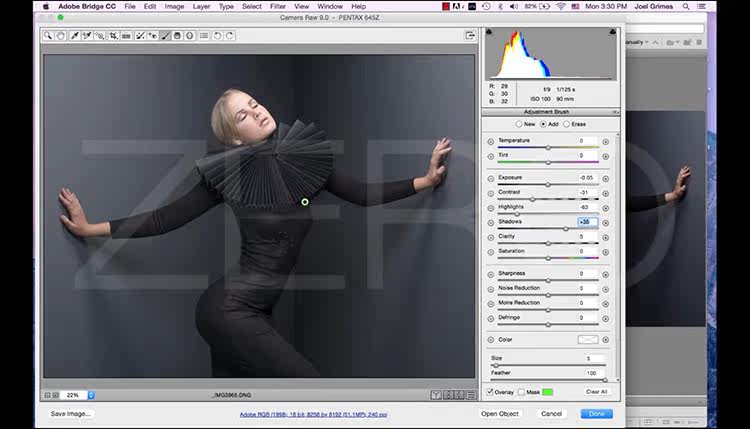Toggle the Mask checkbox

click(521, 392)
